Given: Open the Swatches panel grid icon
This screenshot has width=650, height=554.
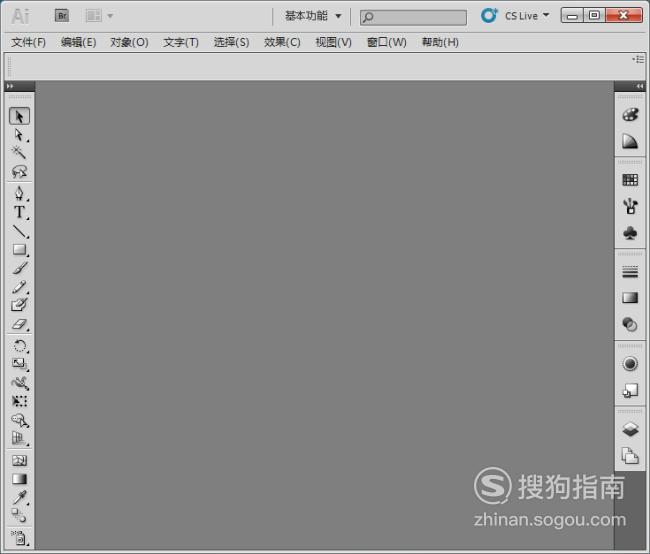Looking at the screenshot, I should coord(630,180).
